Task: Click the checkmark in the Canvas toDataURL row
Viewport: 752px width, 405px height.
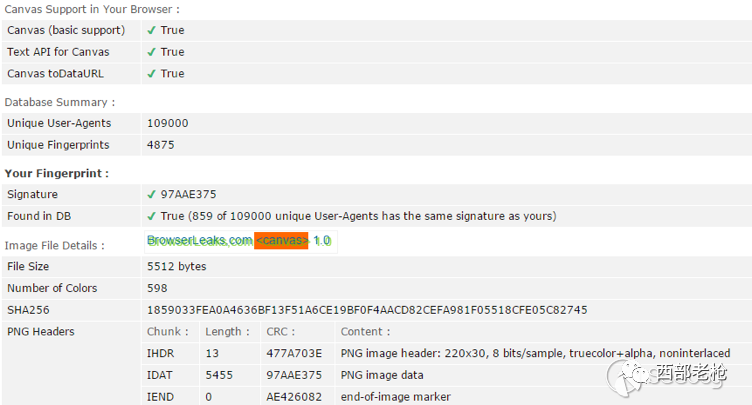Action: 152,73
